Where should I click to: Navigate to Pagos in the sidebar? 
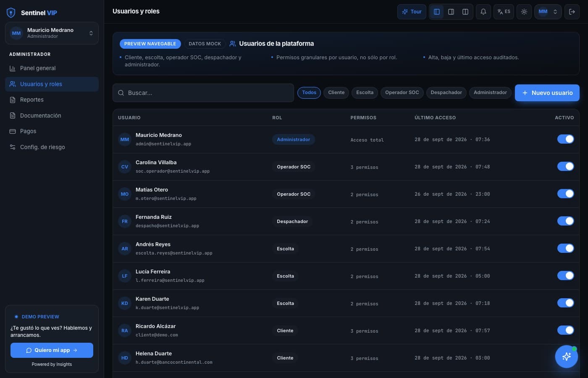[52, 131]
